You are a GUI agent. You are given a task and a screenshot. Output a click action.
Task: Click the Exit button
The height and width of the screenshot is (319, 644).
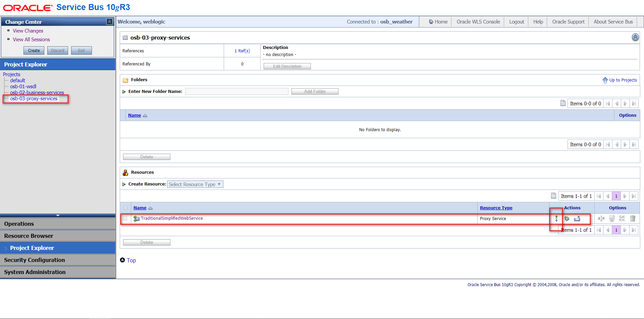82,51
